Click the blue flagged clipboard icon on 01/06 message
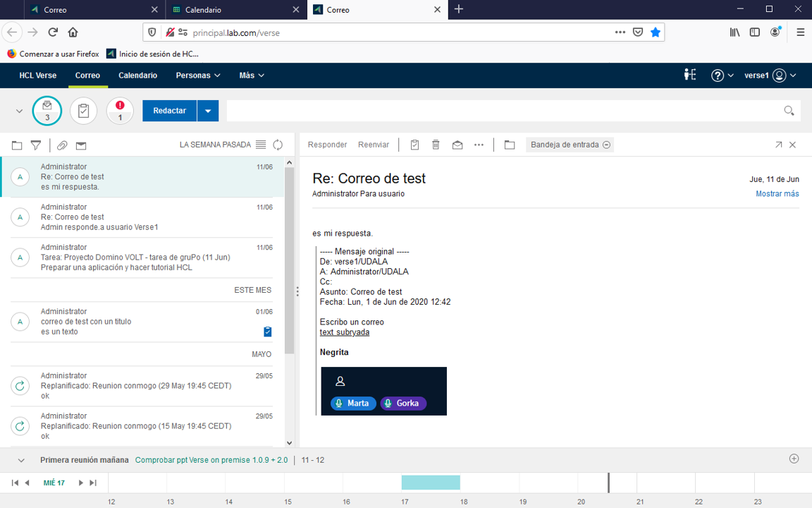The image size is (812, 508). click(268, 332)
